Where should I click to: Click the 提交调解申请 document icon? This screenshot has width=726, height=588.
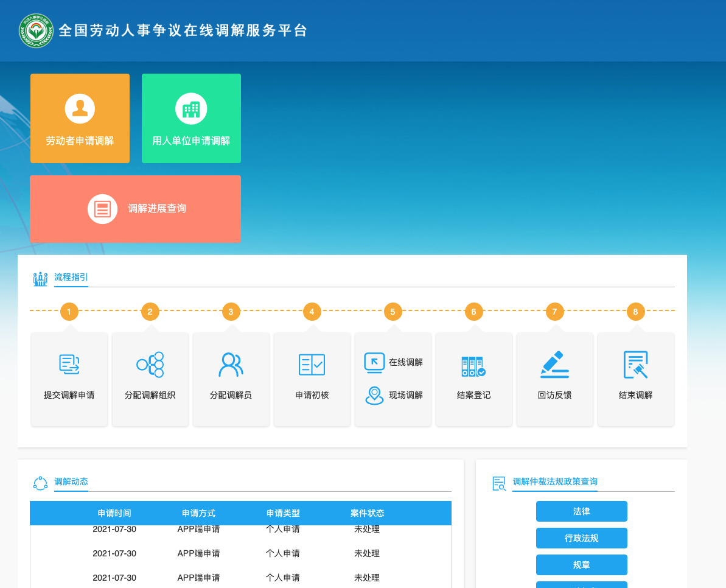[69, 365]
